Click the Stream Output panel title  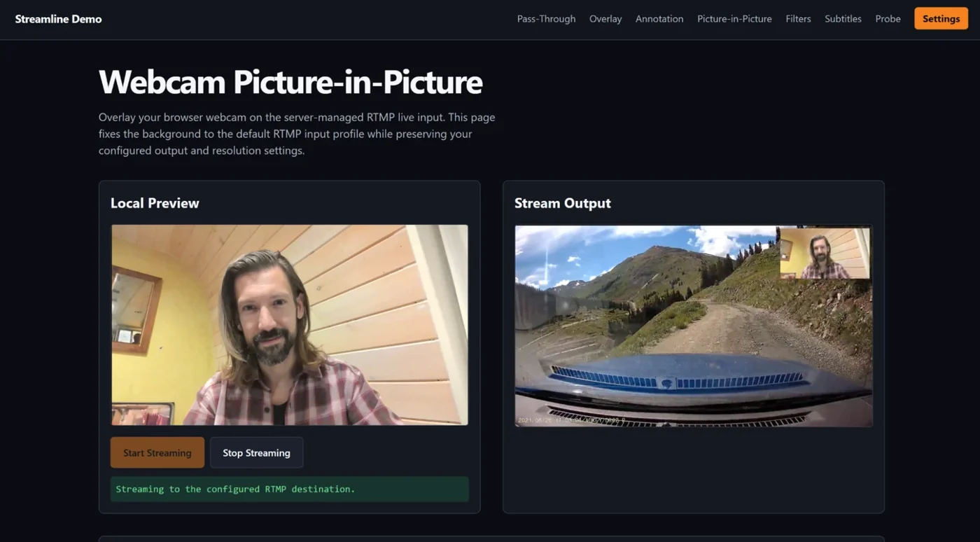pyautogui.click(x=563, y=203)
